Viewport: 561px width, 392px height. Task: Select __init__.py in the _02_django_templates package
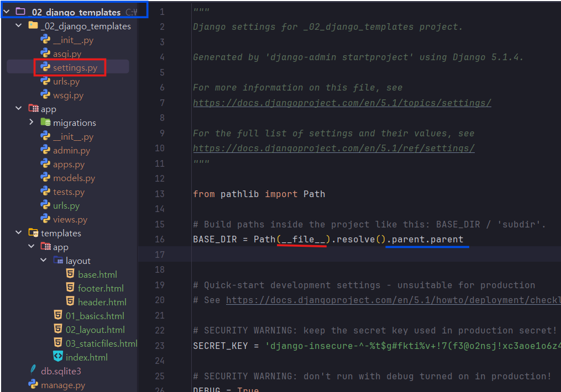click(x=74, y=40)
